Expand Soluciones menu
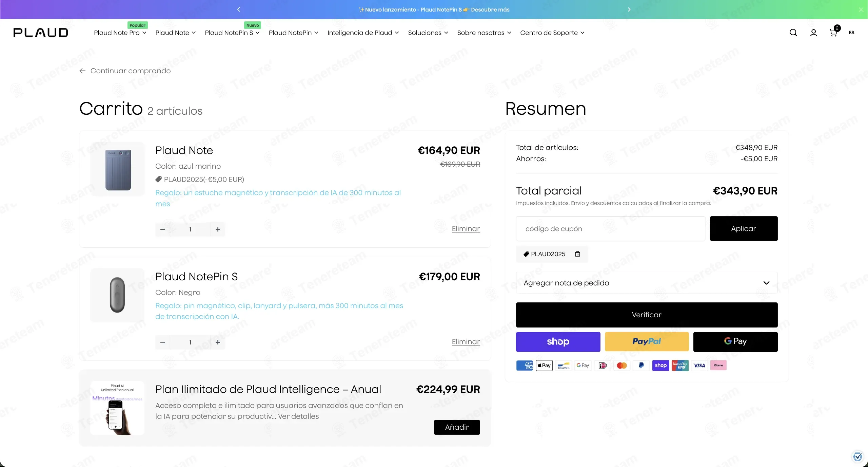The width and height of the screenshot is (868, 467). 428,33
